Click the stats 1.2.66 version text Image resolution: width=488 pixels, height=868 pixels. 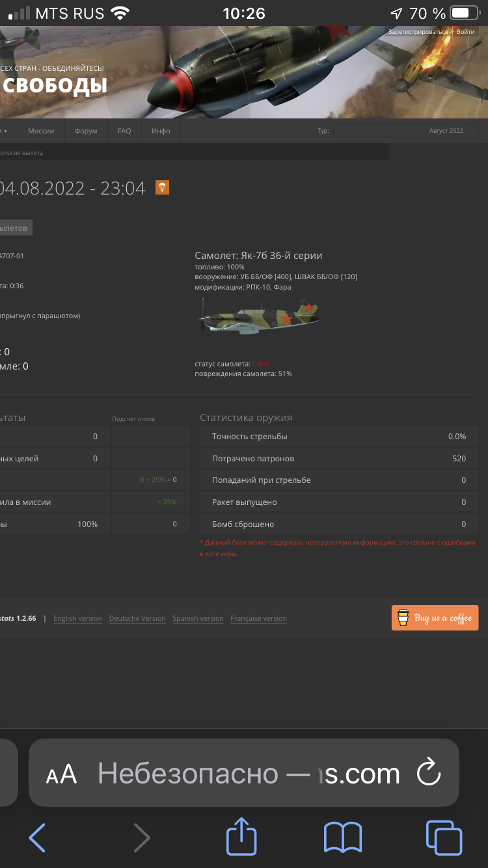(x=19, y=618)
